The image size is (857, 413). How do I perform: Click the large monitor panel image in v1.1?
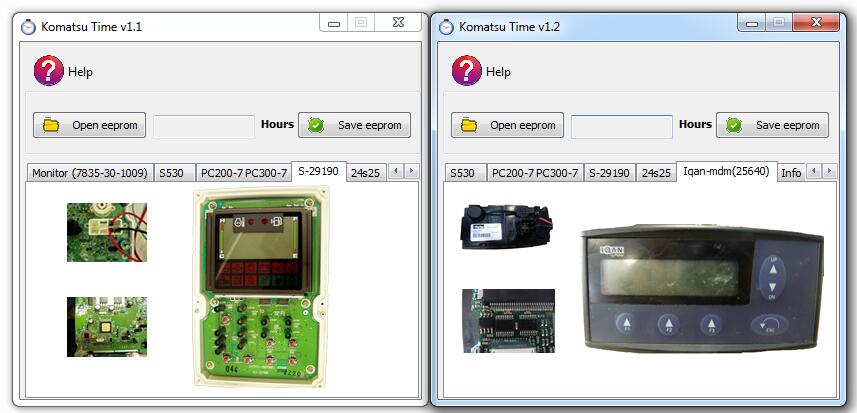[261, 287]
